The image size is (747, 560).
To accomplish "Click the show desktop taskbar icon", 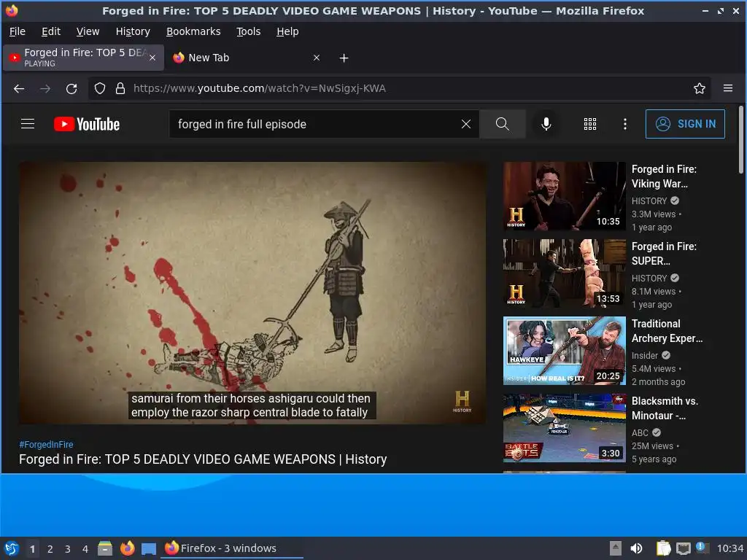I will point(149,548).
